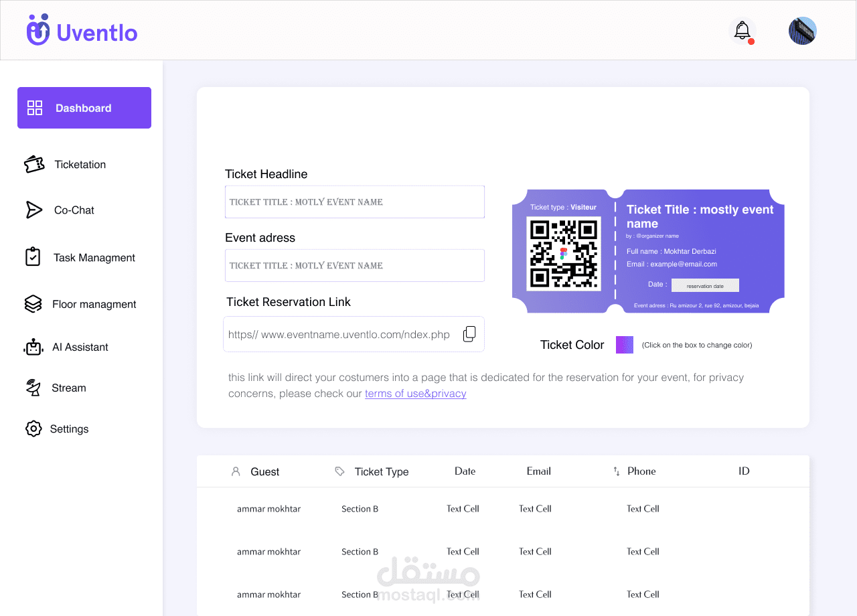
Task: Follow the terms of use&privacy link
Action: 415,394
